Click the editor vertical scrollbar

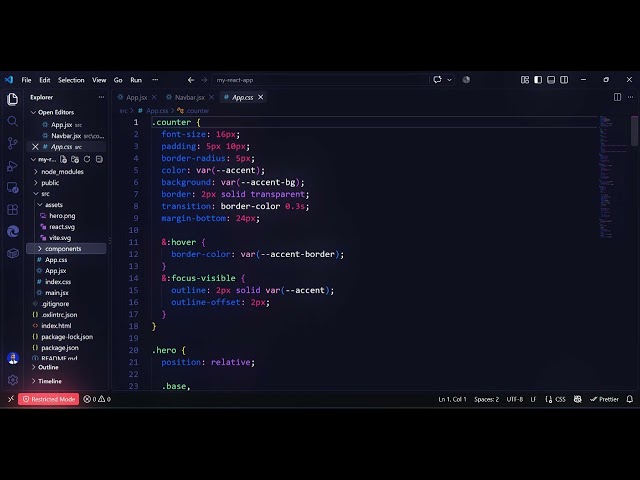[634, 131]
